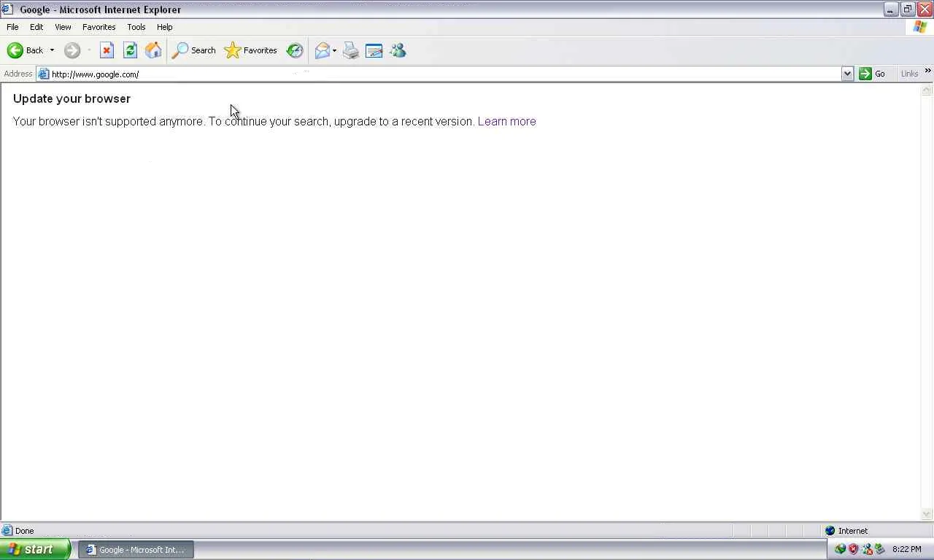934x560 pixels.
Task: Click the address bar containing http://www.google.com/
Action: point(445,74)
